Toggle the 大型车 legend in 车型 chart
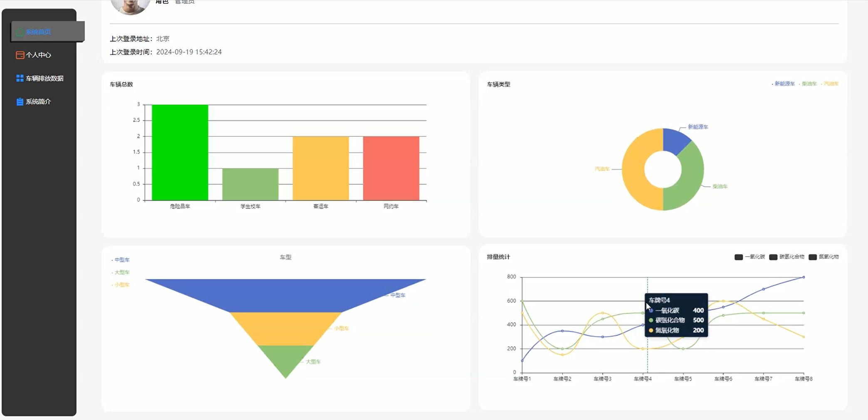Viewport: 868px width, 420px height. point(121,272)
